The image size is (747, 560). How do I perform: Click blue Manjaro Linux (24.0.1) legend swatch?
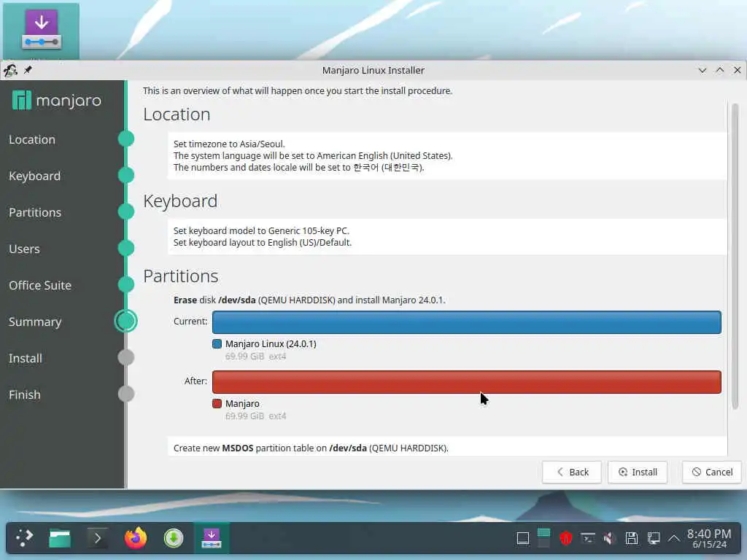point(217,344)
